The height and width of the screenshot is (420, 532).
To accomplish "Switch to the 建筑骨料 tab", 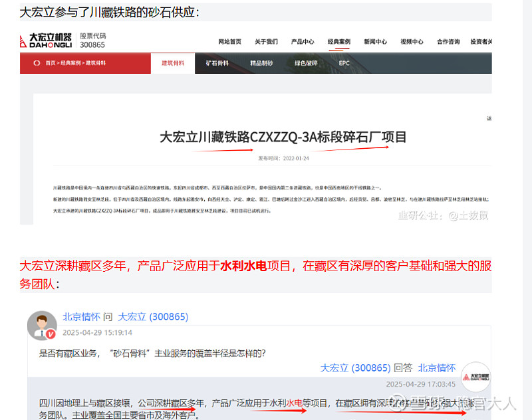I will (173, 63).
